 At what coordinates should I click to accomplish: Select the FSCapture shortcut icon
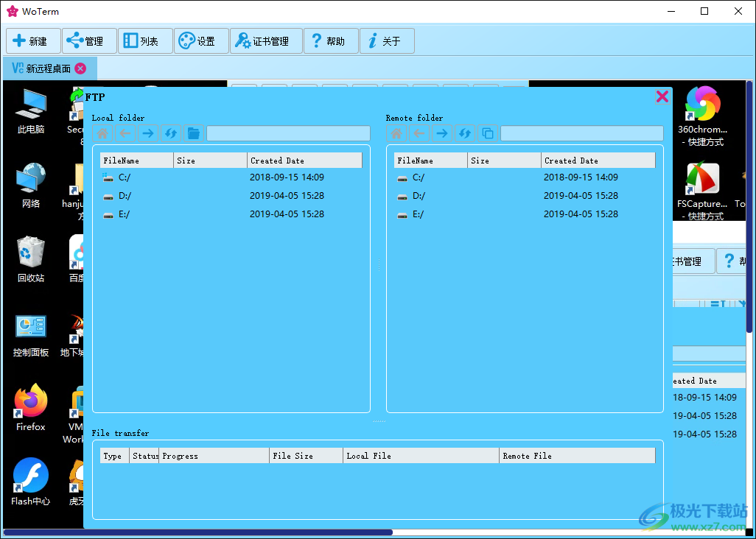coord(702,191)
